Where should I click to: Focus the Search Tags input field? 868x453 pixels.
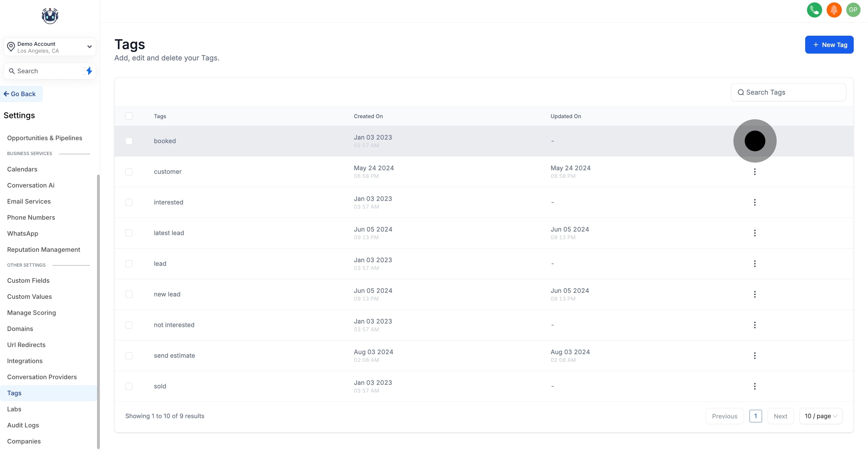[x=792, y=92]
